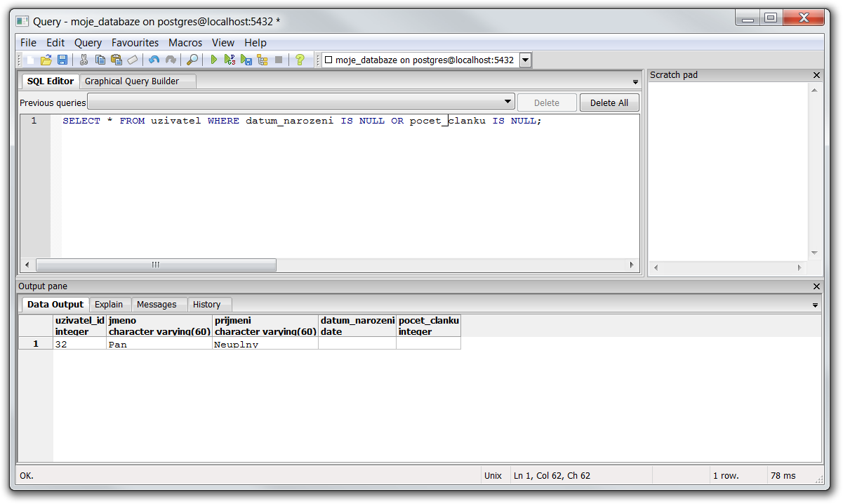843x504 pixels.
Task: Open help via the question mark icon
Action: 300,60
